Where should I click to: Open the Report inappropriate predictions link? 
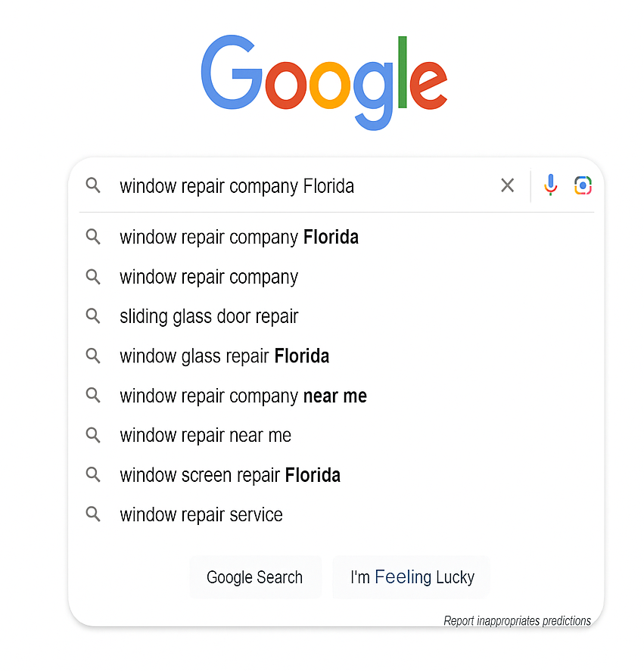[x=517, y=621]
